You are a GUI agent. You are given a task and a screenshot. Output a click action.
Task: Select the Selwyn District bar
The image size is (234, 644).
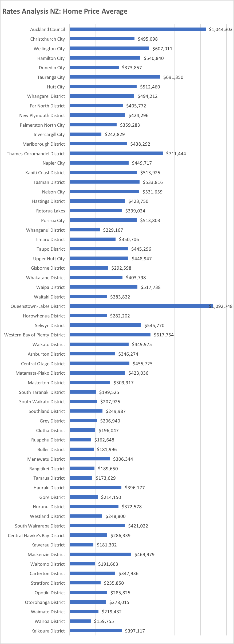tap(105, 325)
